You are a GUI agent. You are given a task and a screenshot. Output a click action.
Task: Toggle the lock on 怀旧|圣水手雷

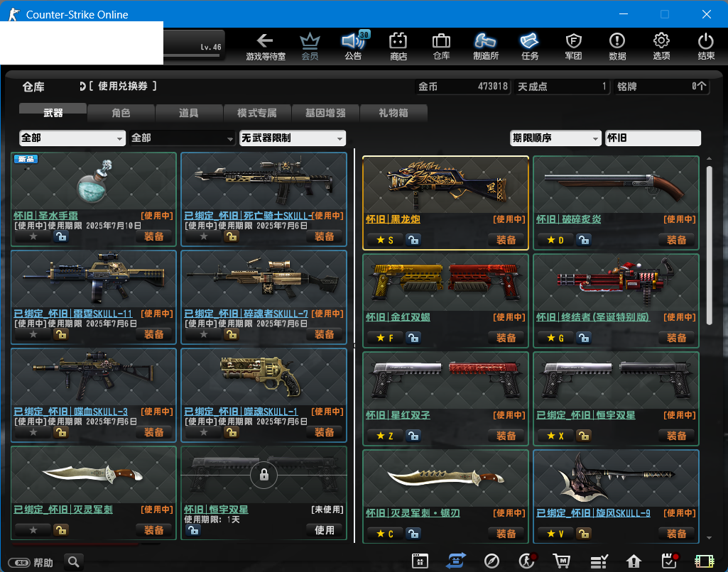(61, 236)
